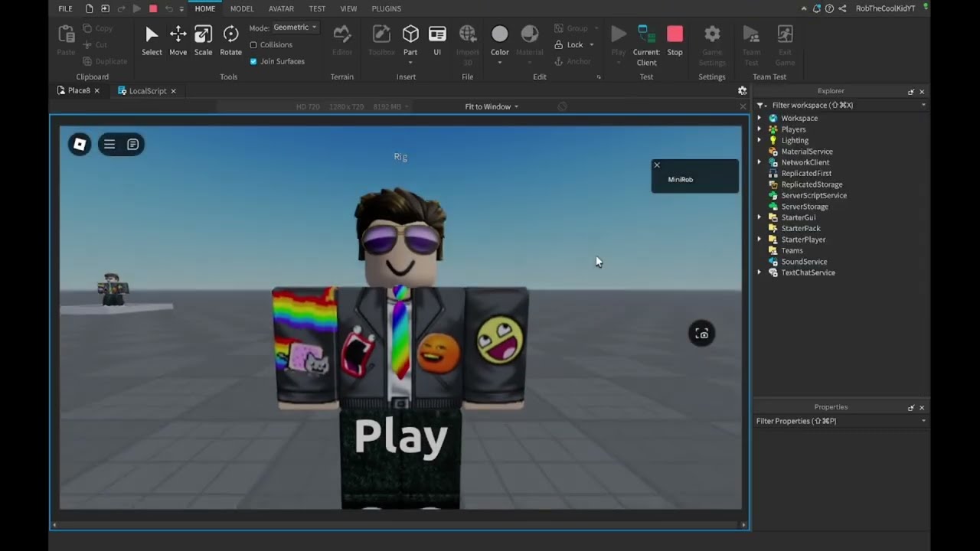
Task: Click the red stop icon in quick access bar
Action: pos(152,9)
